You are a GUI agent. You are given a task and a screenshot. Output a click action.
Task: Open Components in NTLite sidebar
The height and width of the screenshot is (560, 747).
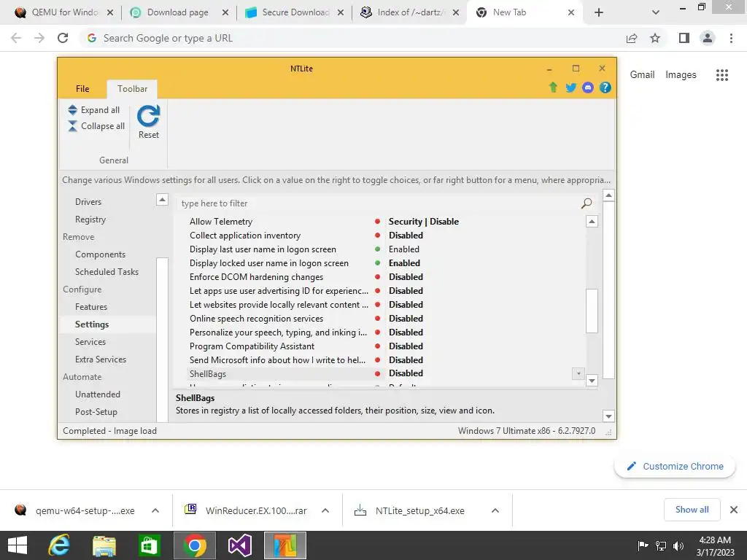[100, 254]
